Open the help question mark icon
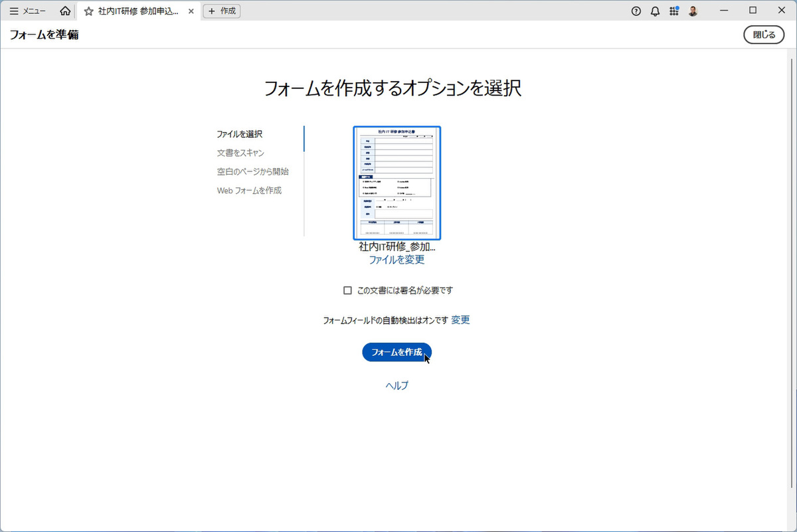The height and width of the screenshot is (532, 797). tap(636, 11)
